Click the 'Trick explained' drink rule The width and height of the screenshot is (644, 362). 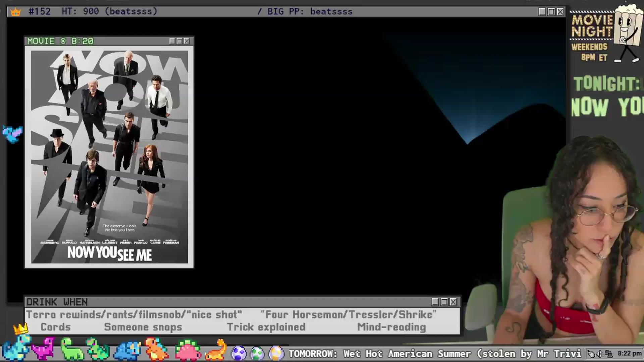click(x=266, y=327)
